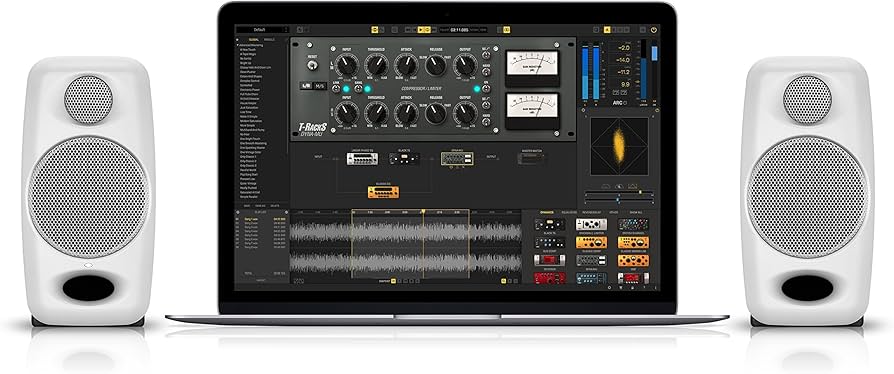The image size is (894, 374).
Task: Click the upper channel ATTACK knob
Action: coord(406,66)
